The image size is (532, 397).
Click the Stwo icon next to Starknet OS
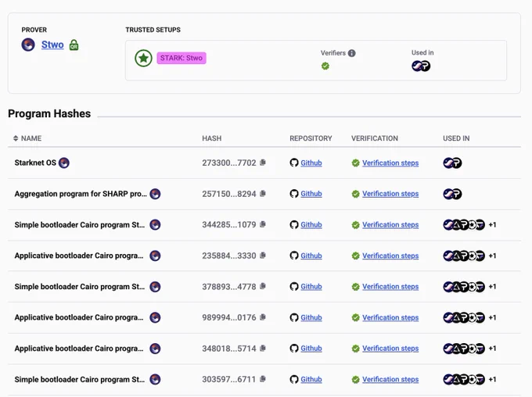[64, 163]
